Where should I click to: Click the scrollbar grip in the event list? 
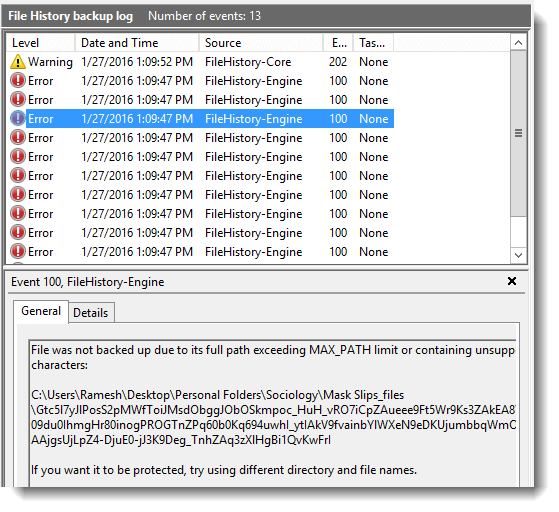coord(518,133)
